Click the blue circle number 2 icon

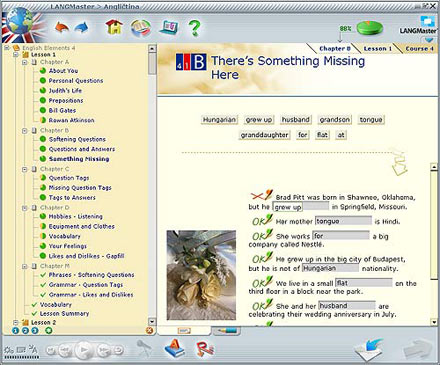(x=25, y=331)
